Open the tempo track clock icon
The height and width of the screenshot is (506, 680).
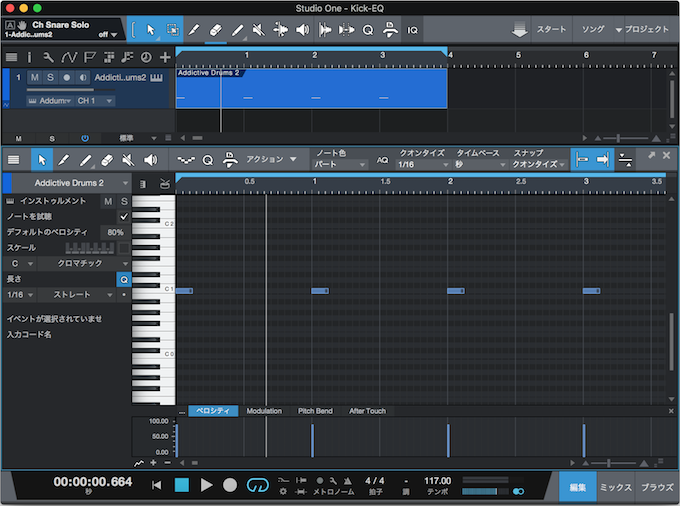146,57
